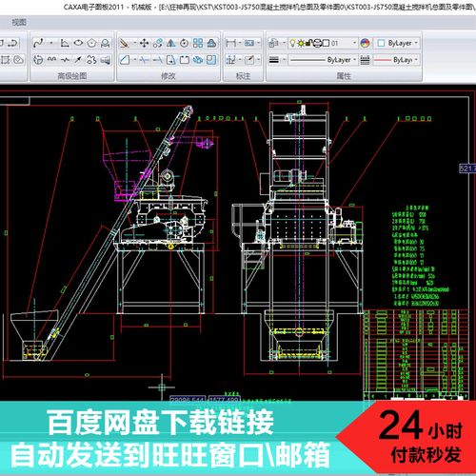
Task: Click the green specifications text block
Action: pyautogui.click(x=420, y=255)
